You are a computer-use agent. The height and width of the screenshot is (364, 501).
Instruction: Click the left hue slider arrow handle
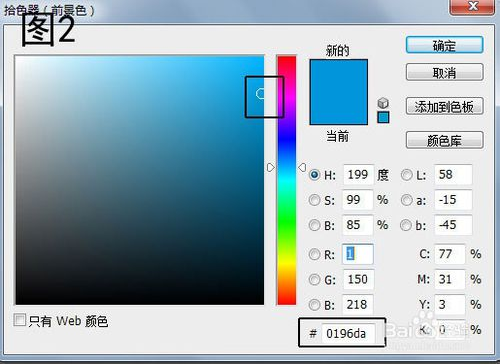271,167
